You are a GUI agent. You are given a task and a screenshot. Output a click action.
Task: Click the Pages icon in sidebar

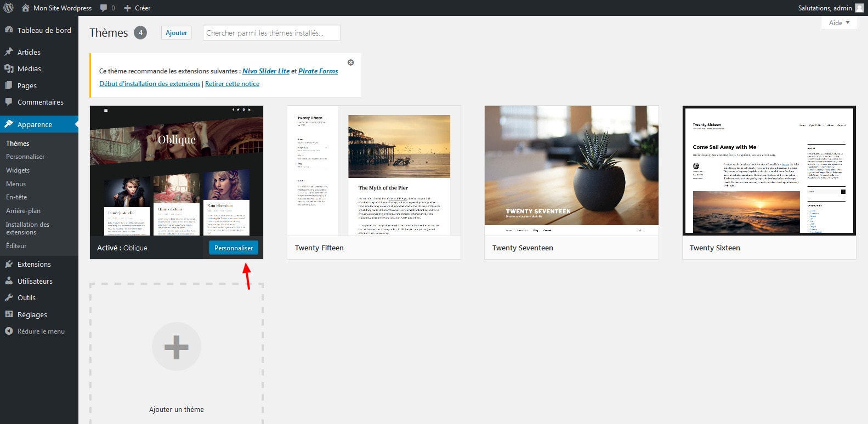tap(9, 85)
